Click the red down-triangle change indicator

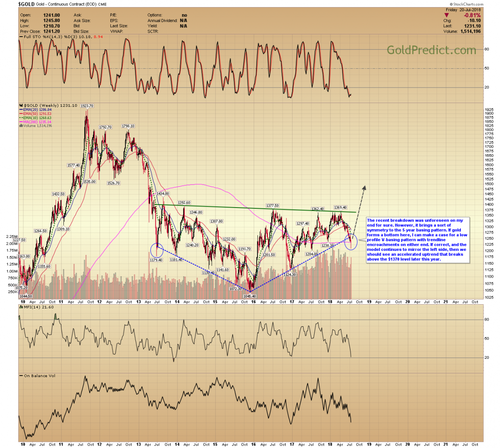[x=447, y=15]
